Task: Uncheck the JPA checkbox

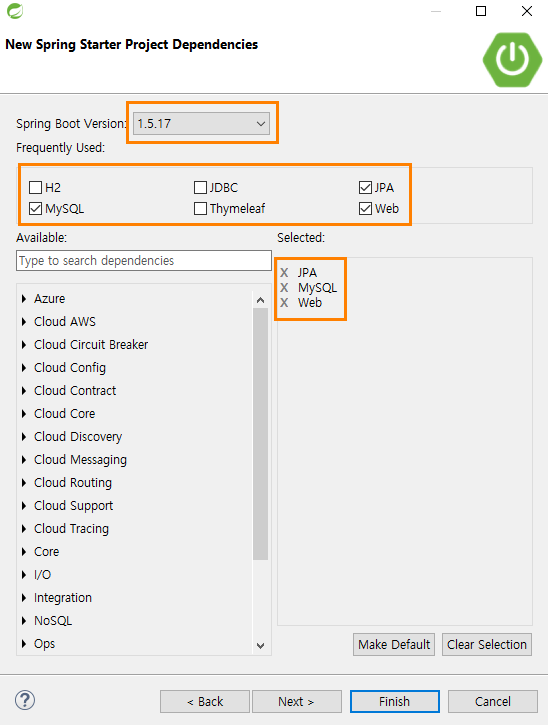Action: pyautogui.click(x=365, y=187)
